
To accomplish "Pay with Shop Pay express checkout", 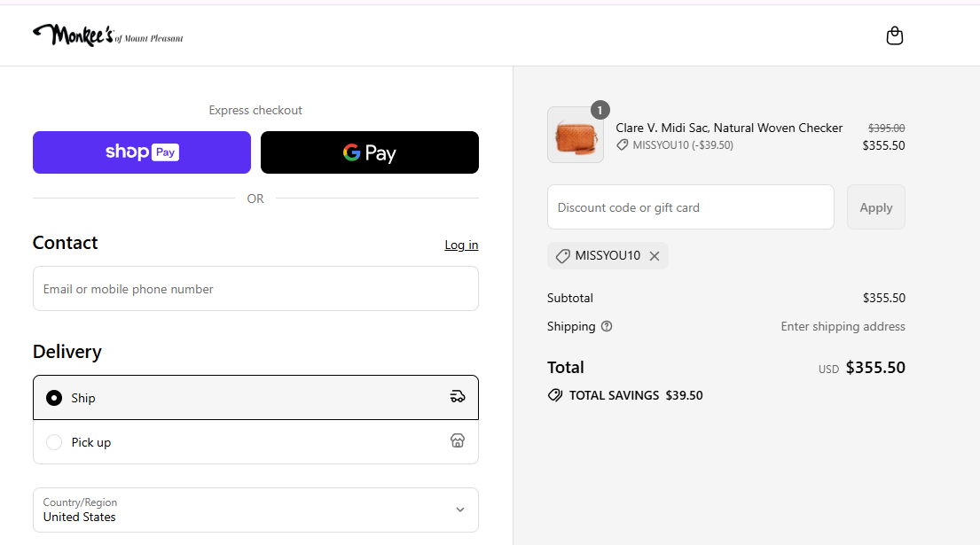I will point(142,152).
